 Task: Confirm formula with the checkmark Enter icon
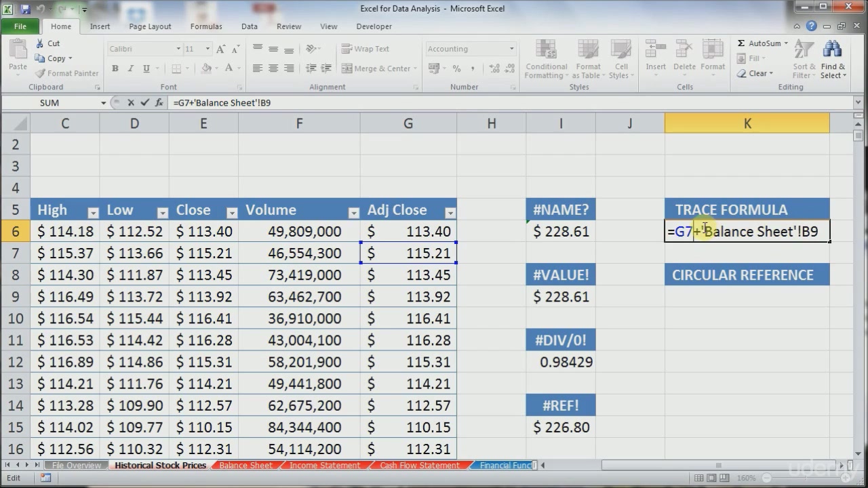click(144, 102)
